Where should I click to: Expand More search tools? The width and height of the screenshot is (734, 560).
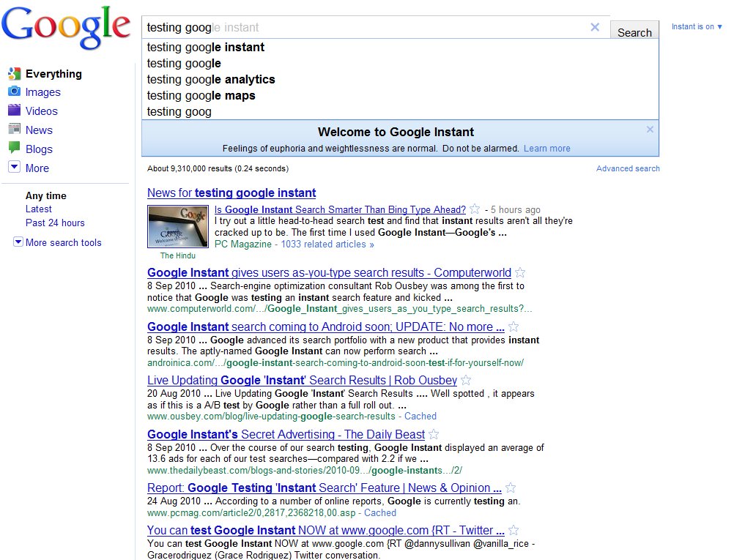18,242
